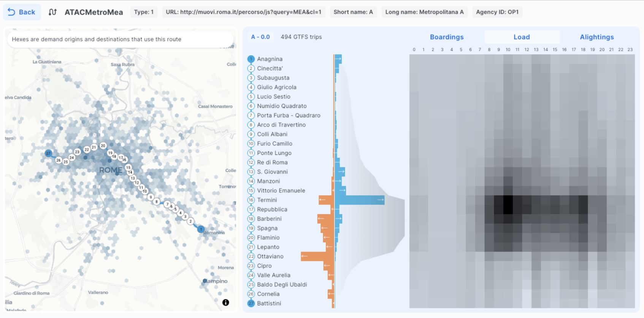Click map marker 1 near Romanina
This screenshot has width=644, height=318.
click(x=201, y=229)
